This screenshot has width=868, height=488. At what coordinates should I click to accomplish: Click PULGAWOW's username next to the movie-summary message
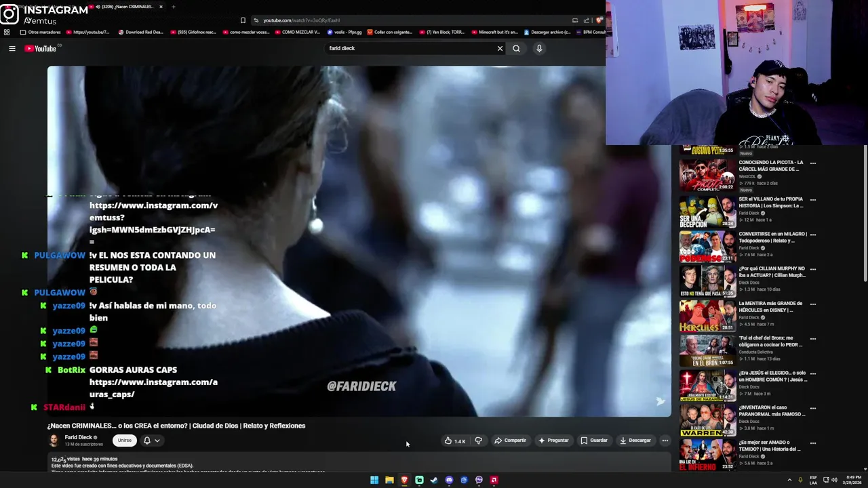[60, 256]
